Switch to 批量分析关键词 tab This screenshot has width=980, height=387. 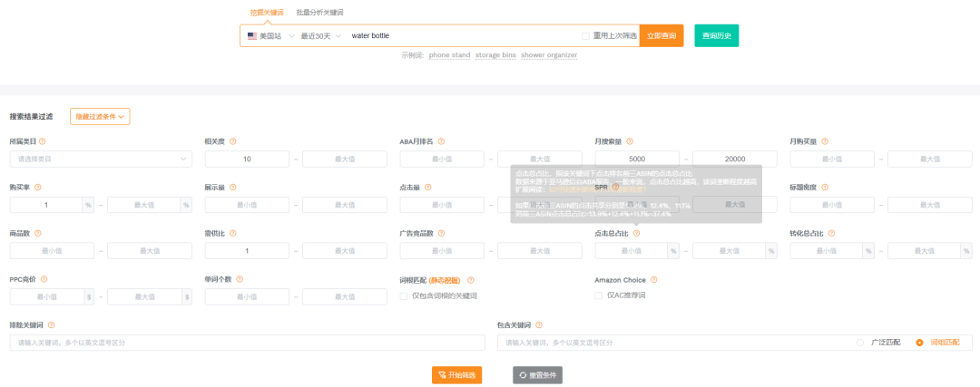pyautogui.click(x=319, y=12)
